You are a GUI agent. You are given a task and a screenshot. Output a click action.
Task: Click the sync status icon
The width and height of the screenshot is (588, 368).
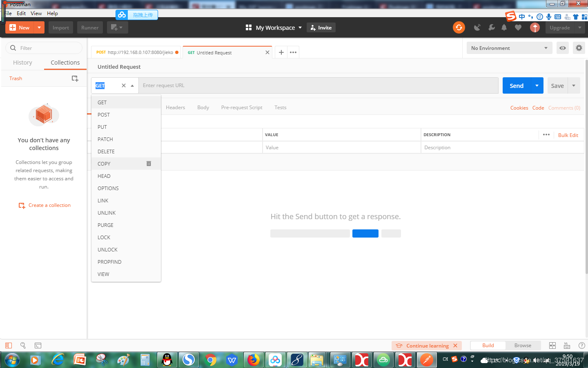(459, 27)
